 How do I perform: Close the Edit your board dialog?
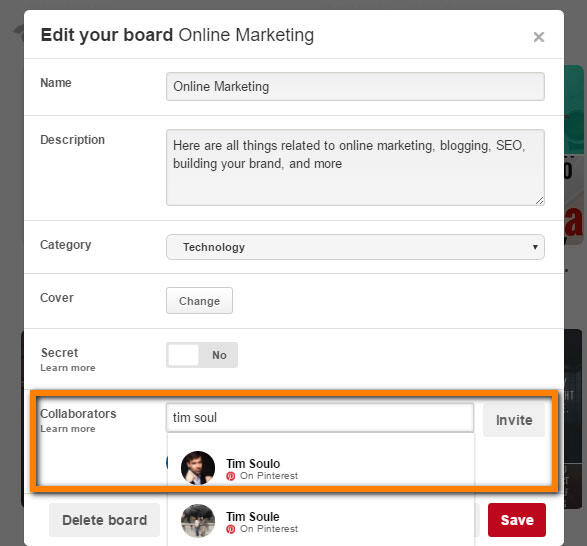pyautogui.click(x=538, y=37)
